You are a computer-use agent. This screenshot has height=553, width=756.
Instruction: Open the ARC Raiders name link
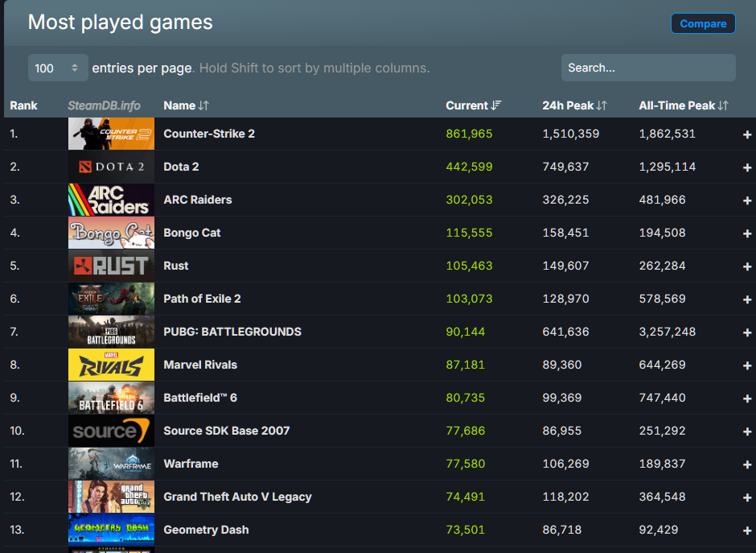(x=198, y=200)
